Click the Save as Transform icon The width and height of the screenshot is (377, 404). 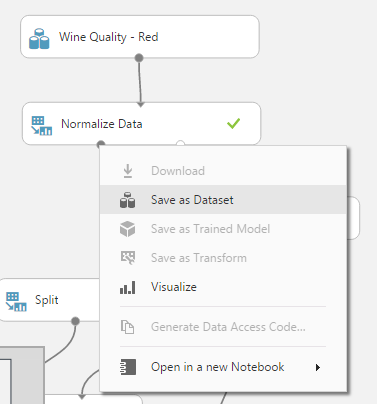point(128,258)
